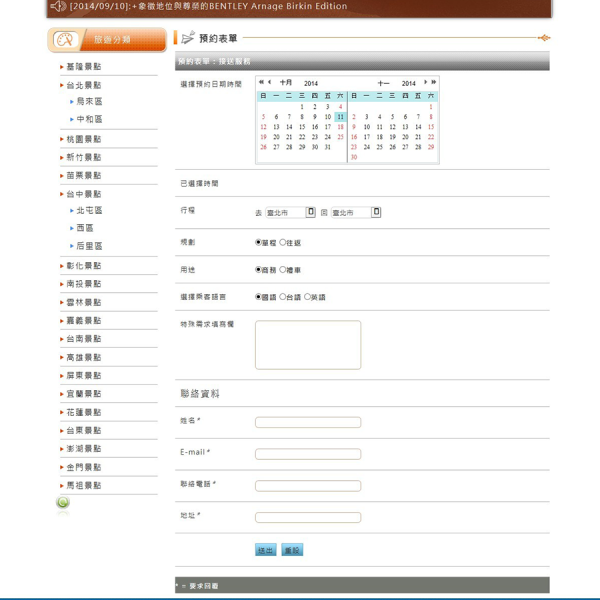The image size is (600, 600).
Task: Open 金門景點 in the sidebar
Action: pyautogui.click(x=84, y=467)
